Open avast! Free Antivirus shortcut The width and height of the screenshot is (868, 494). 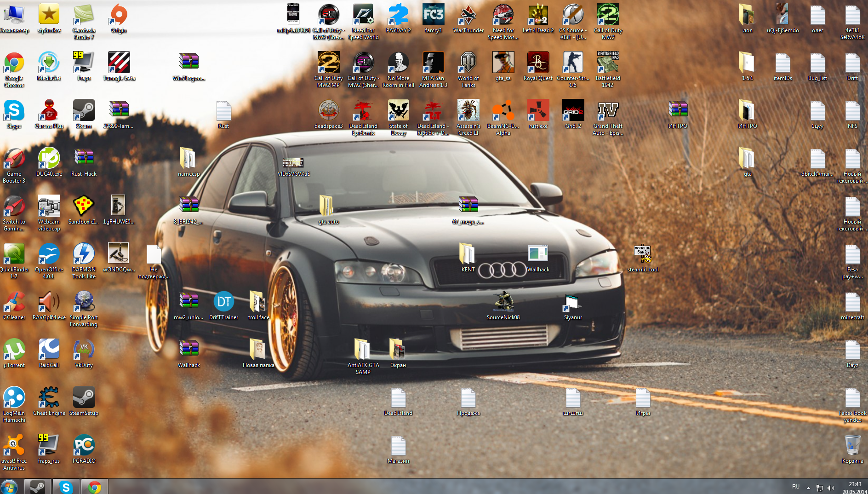pyautogui.click(x=14, y=452)
